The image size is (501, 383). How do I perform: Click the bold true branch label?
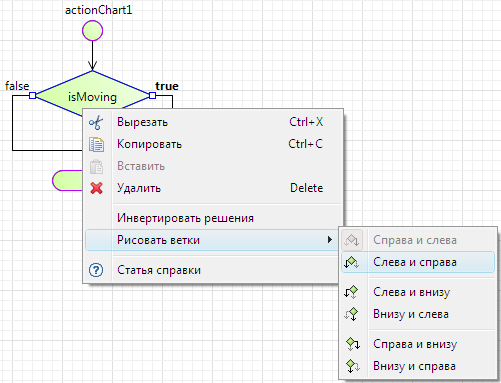pos(167,86)
